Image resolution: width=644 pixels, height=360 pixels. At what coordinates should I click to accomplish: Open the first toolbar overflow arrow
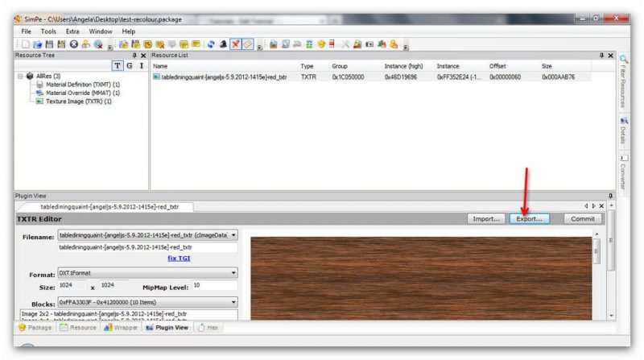click(x=109, y=47)
